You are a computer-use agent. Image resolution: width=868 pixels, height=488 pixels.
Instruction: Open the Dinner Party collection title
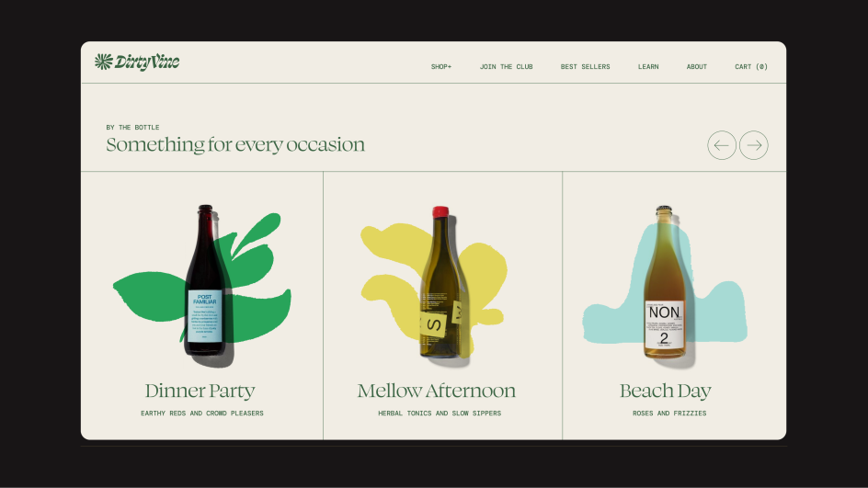click(200, 391)
